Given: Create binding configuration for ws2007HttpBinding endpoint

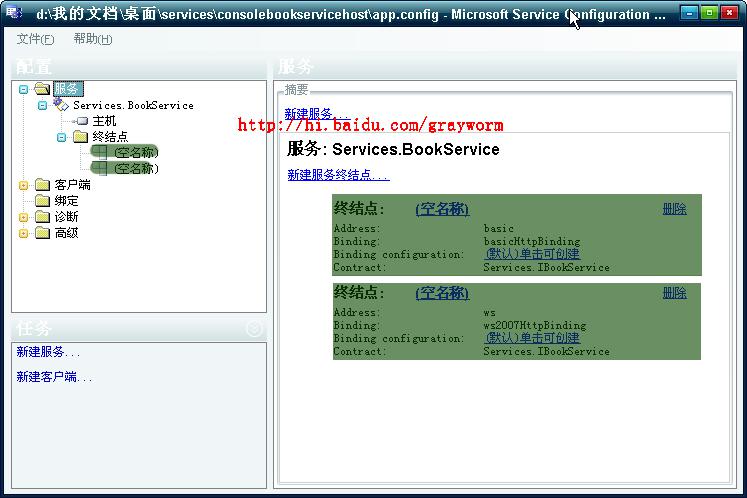Looking at the screenshot, I should pyautogui.click(x=532, y=337).
